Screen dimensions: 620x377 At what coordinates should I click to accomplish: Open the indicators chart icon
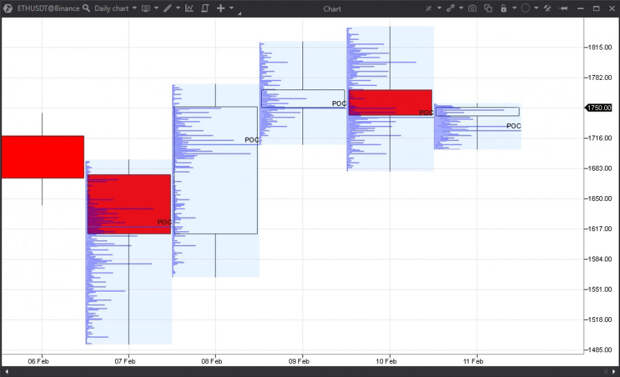click(189, 8)
